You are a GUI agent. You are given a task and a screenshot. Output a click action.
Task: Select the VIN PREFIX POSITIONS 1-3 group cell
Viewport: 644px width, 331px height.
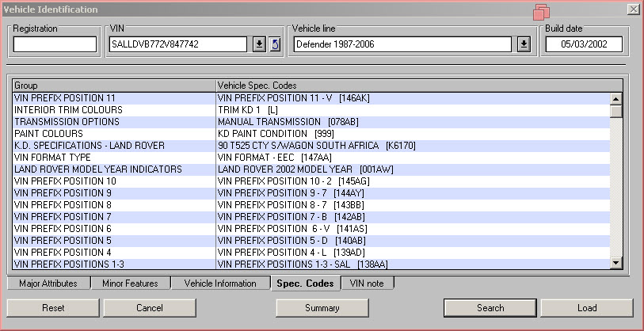coord(114,264)
